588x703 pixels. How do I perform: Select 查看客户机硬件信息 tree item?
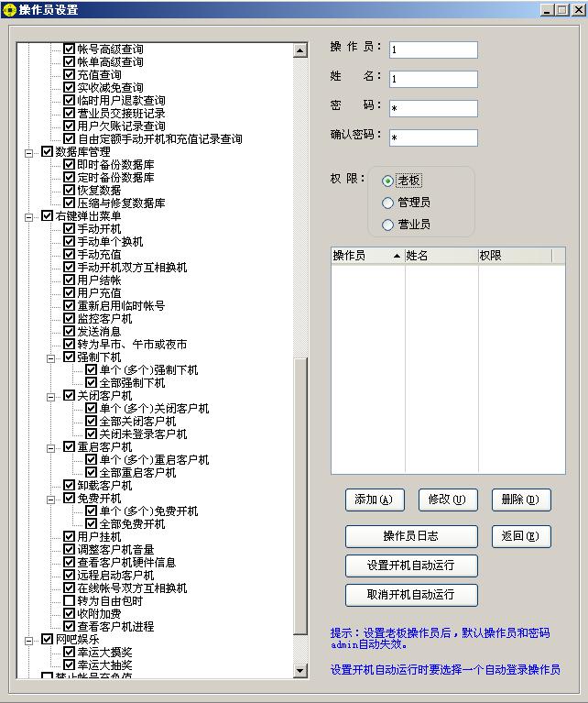click(126, 562)
